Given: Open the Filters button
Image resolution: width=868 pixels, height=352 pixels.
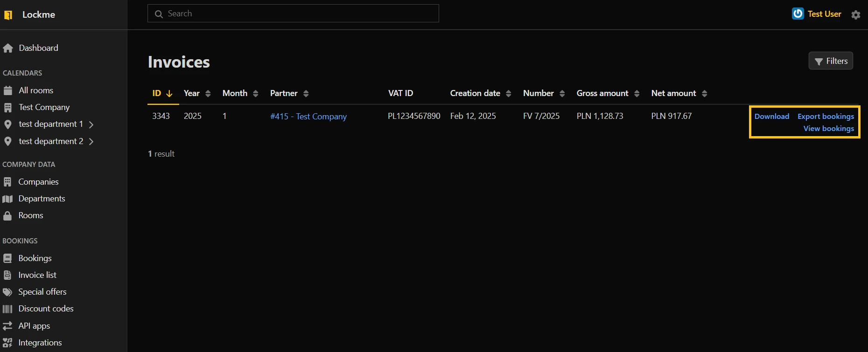Looking at the screenshot, I should pos(831,61).
